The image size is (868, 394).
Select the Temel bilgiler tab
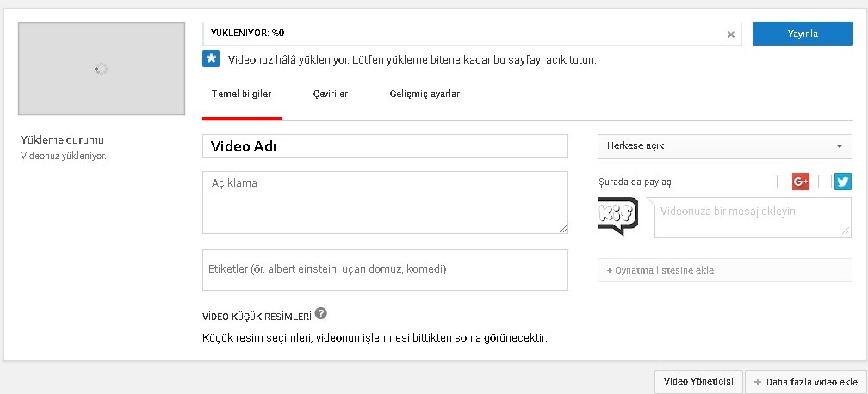click(242, 95)
